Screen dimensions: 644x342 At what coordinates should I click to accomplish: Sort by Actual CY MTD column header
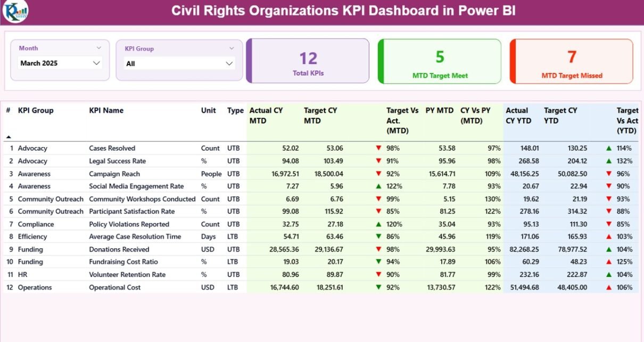[266, 116]
